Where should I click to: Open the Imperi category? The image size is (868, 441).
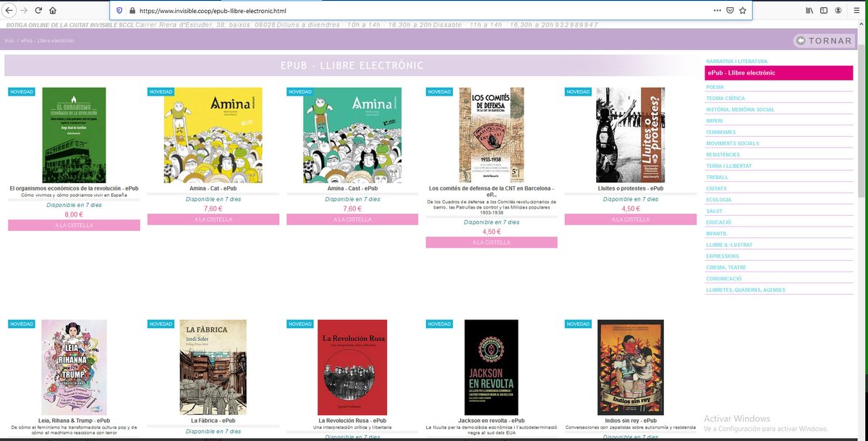pyautogui.click(x=715, y=121)
